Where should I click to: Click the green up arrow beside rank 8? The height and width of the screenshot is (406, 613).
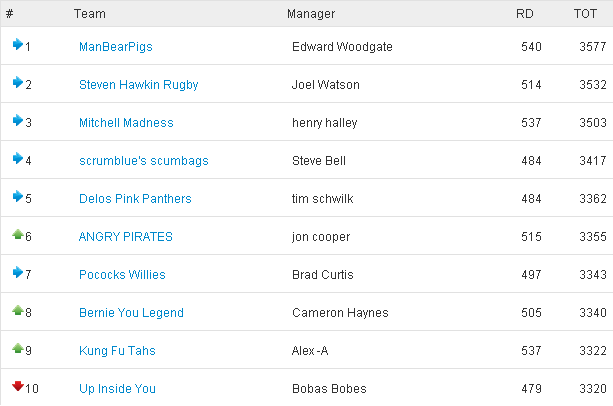(18, 310)
